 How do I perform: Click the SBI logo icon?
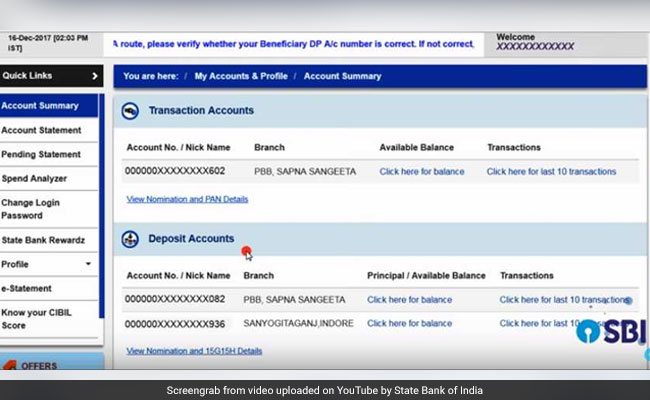[588, 331]
